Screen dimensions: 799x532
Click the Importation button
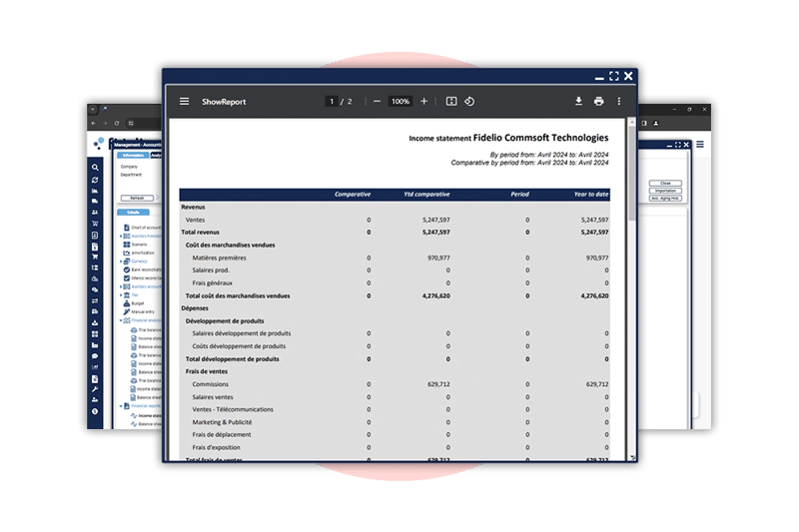pyautogui.click(x=665, y=191)
